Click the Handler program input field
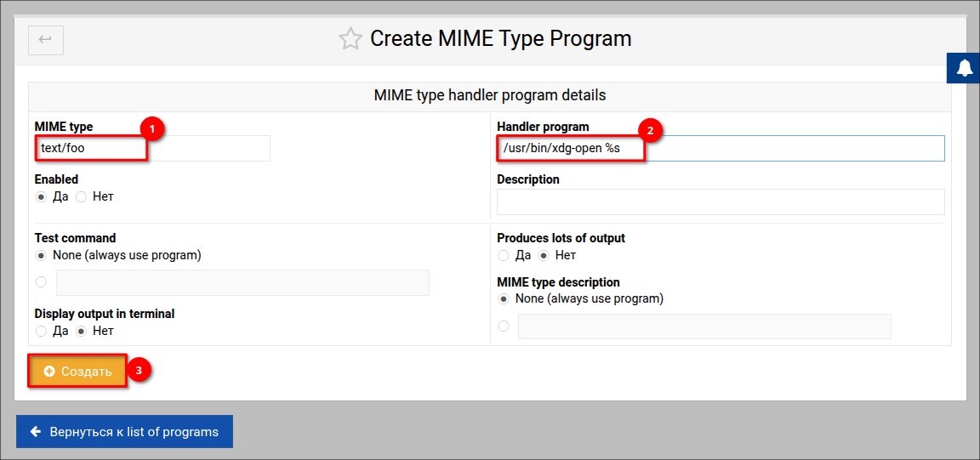 (720, 148)
